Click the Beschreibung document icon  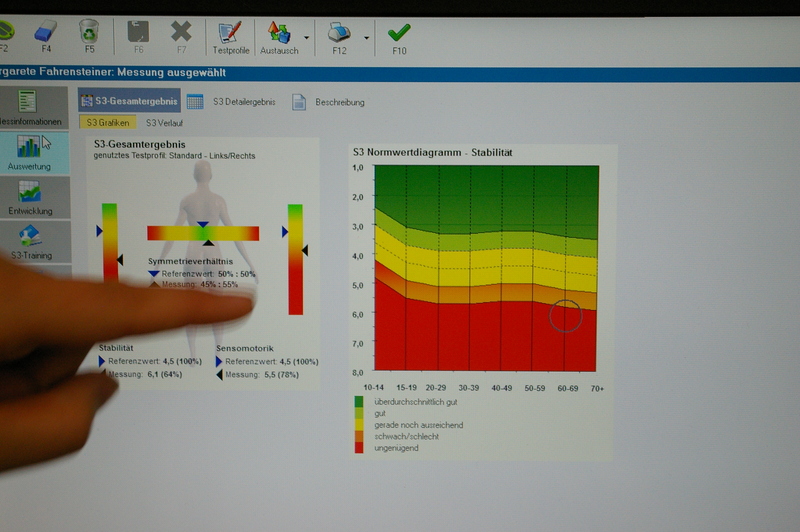[x=299, y=102]
